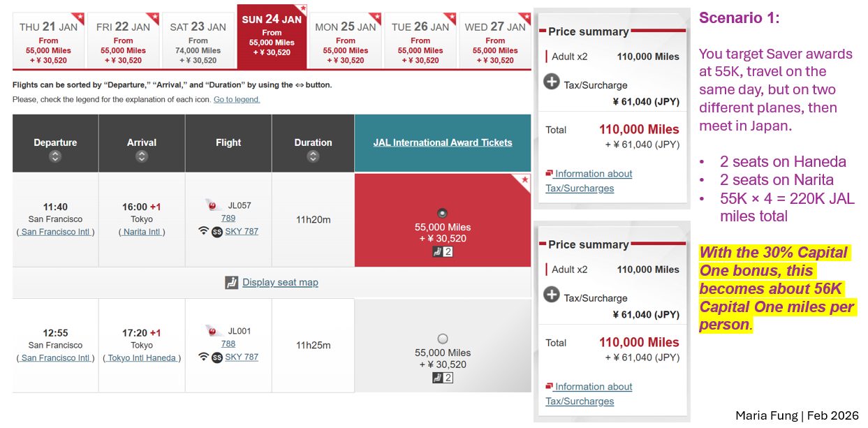
Task: Click the 789 aircraft type link
Action: point(228,219)
